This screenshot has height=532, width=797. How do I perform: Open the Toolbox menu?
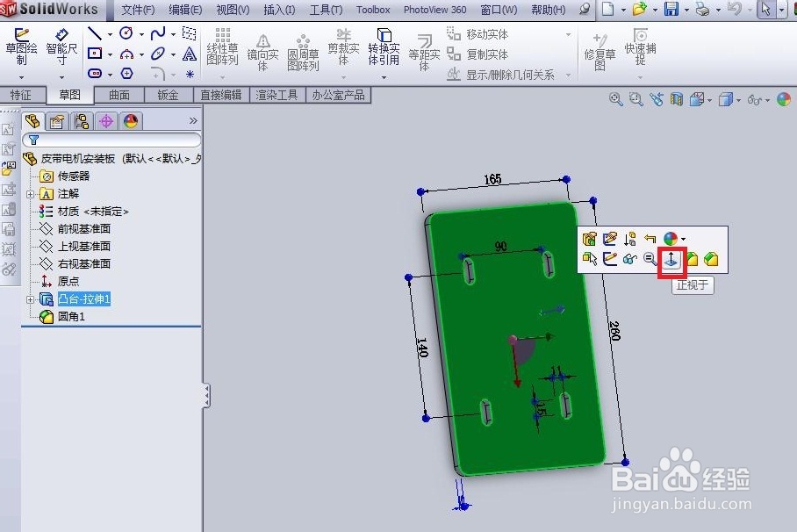[x=373, y=9]
